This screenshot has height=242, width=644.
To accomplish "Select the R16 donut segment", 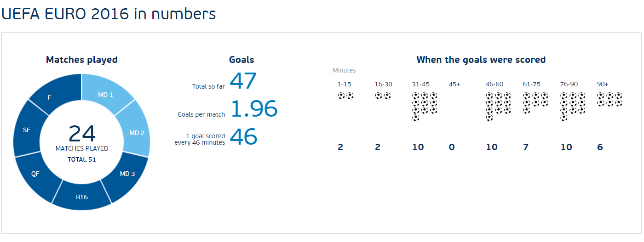I will (82, 197).
